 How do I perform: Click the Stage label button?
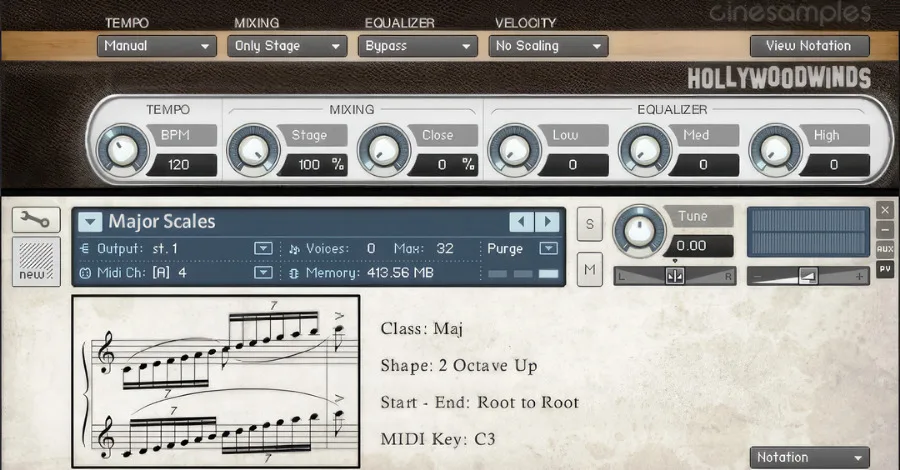pyautogui.click(x=312, y=135)
